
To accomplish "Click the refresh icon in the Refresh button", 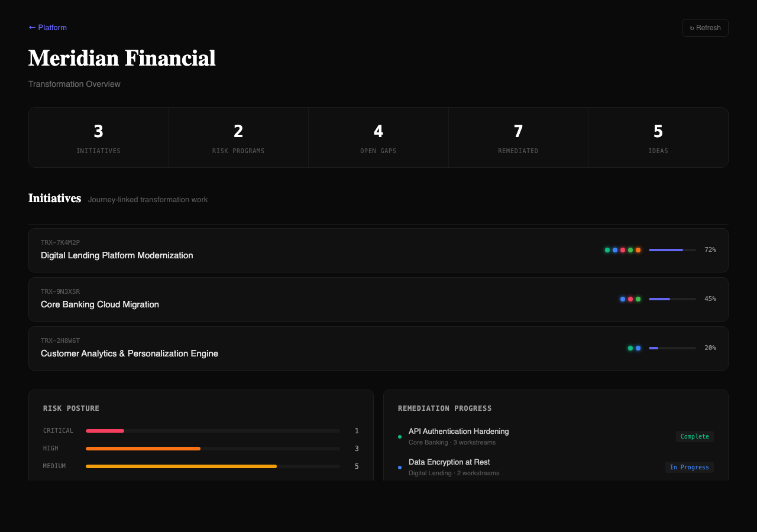I will click(691, 27).
